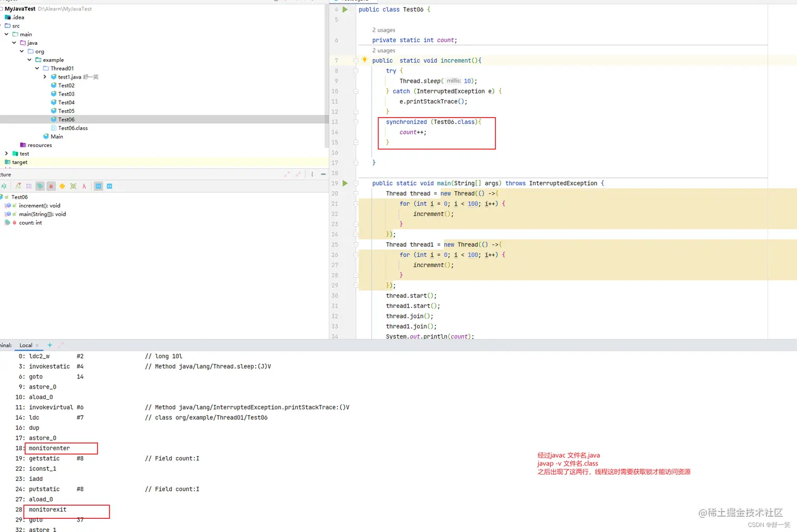Toggle the blue Autoscroll from Source icon

pyautogui.click(x=110, y=186)
